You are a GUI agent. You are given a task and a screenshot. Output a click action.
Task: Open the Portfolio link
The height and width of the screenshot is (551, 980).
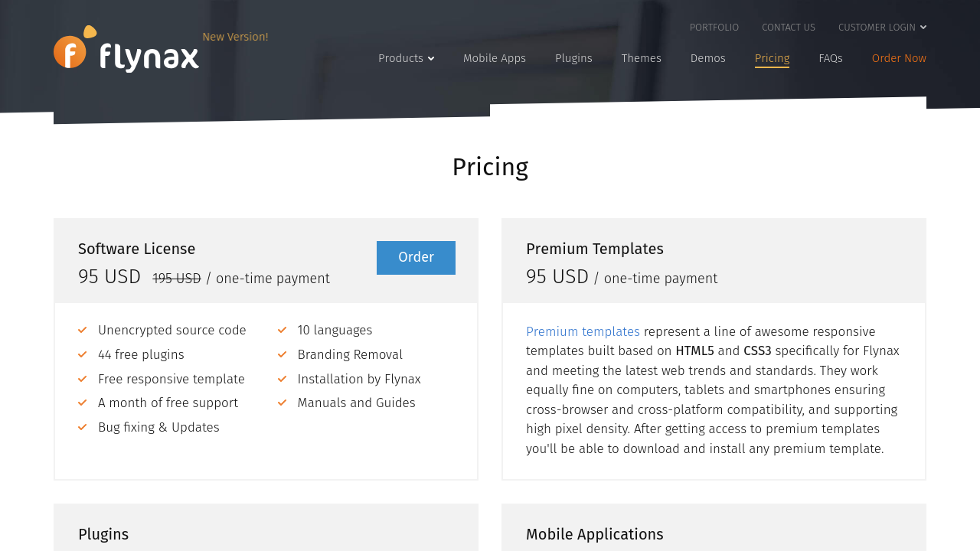(714, 28)
